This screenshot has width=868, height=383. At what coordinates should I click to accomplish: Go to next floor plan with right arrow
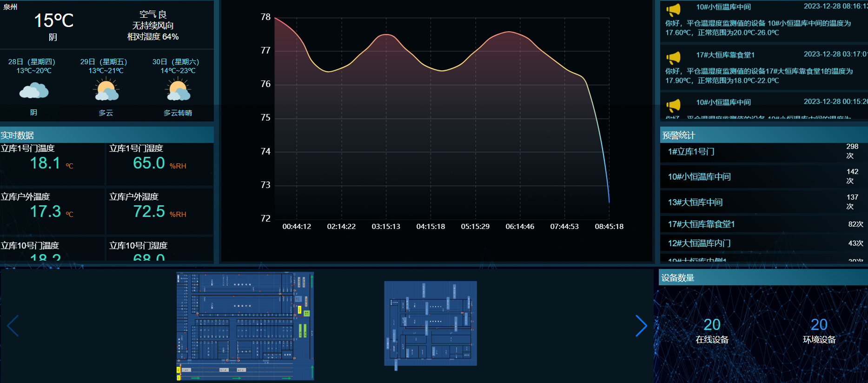(x=641, y=326)
